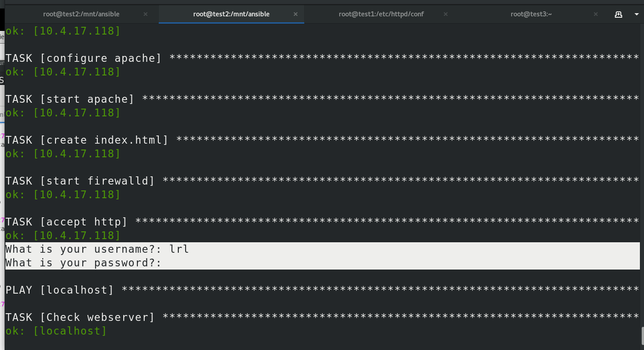Image resolution: width=644 pixels, height=350 pixels.
Task: Click the terminal vertical scrollbar thumb
Action: (x=642, y=335)
